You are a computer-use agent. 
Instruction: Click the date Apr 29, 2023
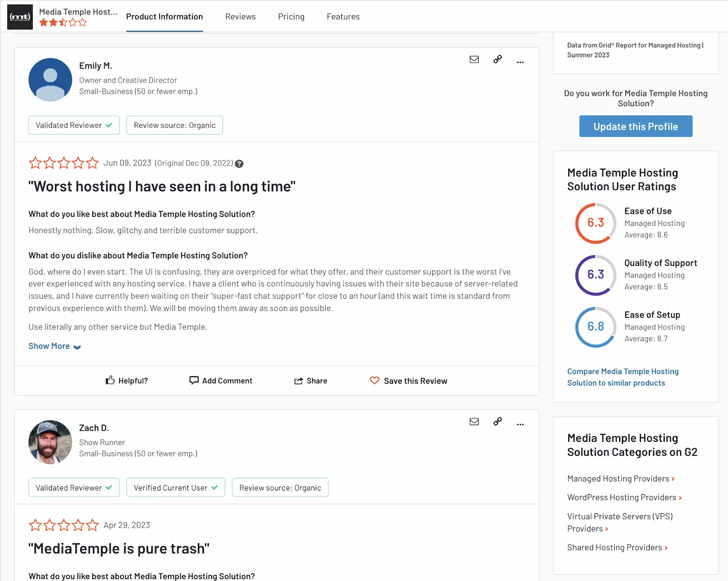click(x=127, y=525)
